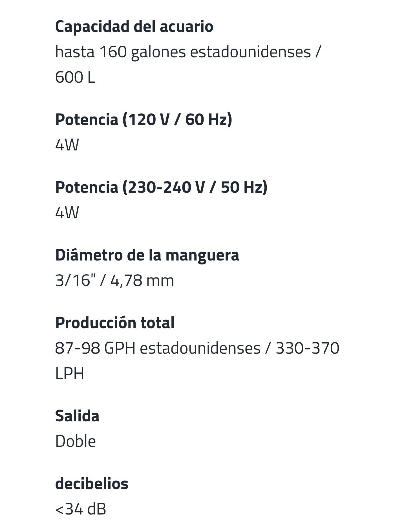The image size is (406, 532).
Task: Select the 'decibelios' heading
Action: click(92, 483)
